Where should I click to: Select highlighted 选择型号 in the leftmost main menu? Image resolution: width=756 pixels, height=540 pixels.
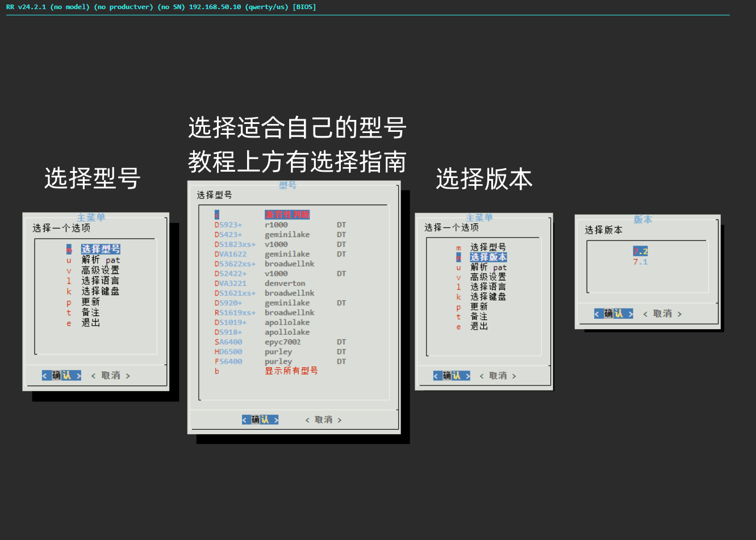tap(100, 249)
